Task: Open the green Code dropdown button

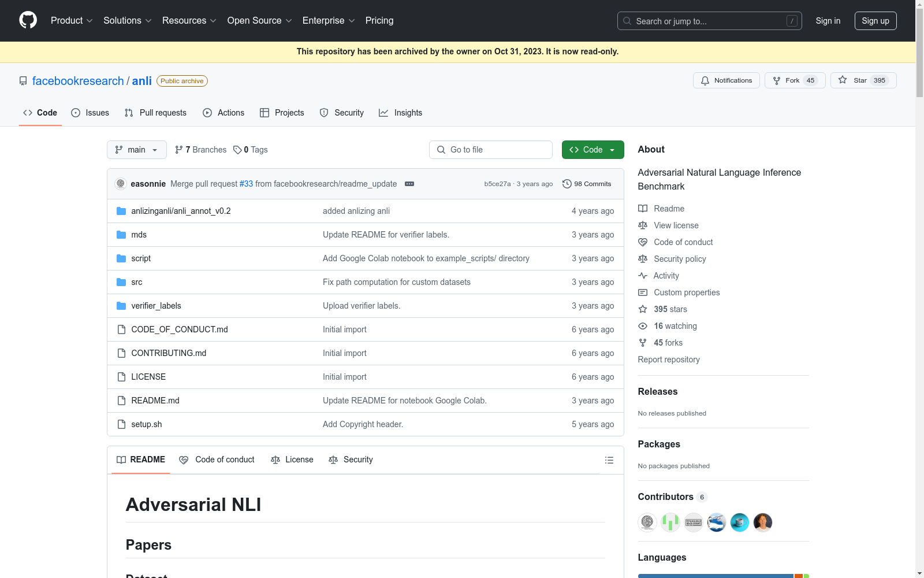Action: pos(593,150)
